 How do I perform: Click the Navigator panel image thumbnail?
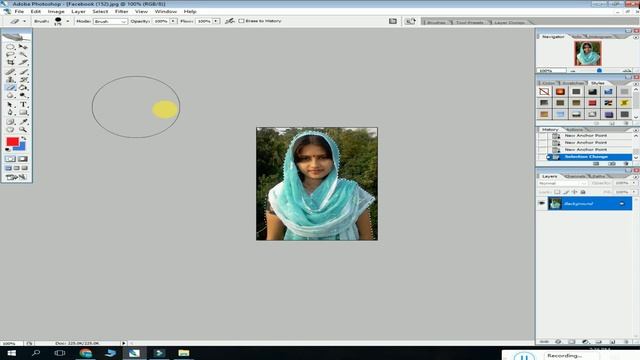click(588, 53)
